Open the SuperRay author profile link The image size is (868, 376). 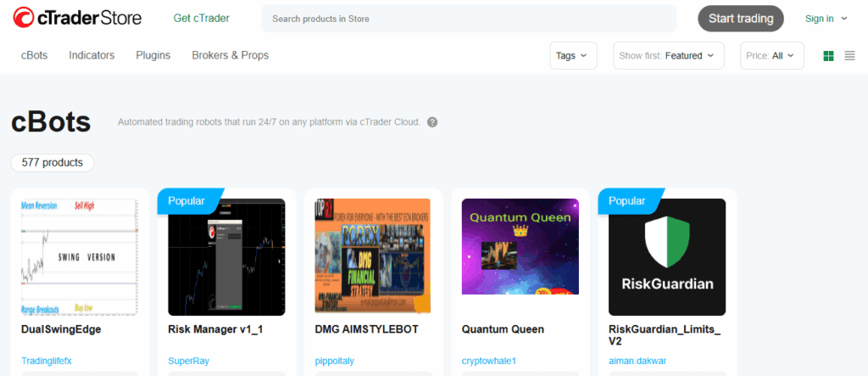tap(189, 361)
